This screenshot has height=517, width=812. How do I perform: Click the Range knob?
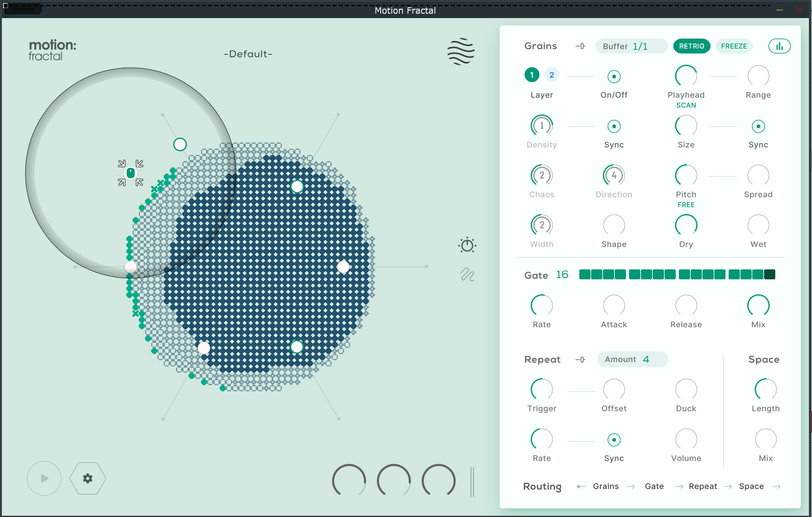pyautogui.click(x=758, y=76)
